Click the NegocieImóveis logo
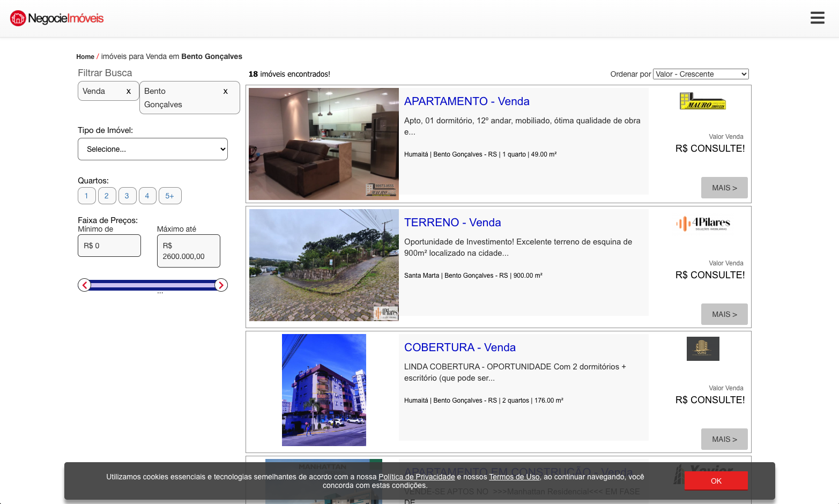The height and width of the screenshot is (504, 839). (57, 18)
